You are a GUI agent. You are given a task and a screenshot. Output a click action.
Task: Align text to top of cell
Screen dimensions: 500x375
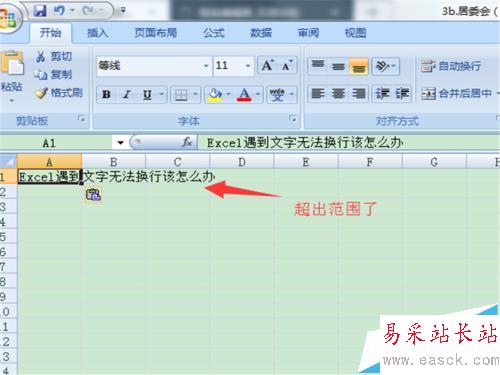click(318, 66)
